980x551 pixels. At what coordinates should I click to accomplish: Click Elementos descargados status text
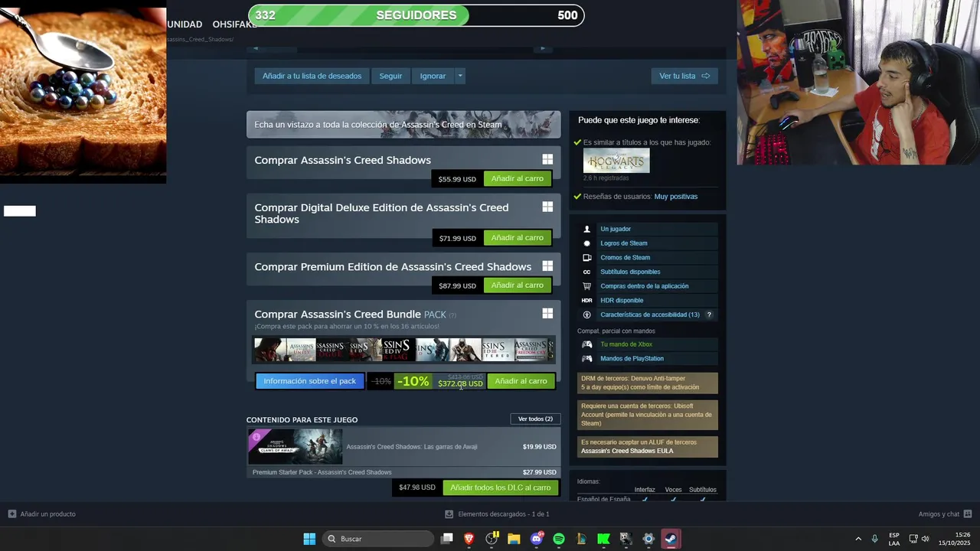point(504,514)
